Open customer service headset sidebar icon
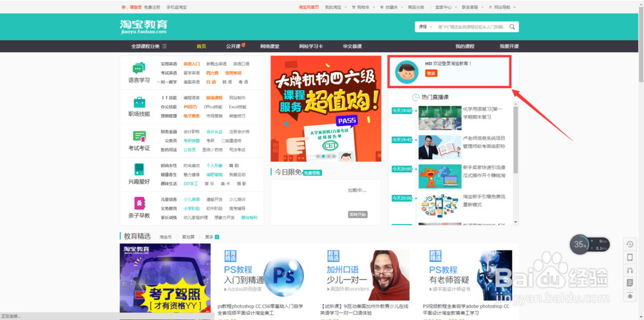The height and width of the screenshot is (320, 644). point(630,270)
